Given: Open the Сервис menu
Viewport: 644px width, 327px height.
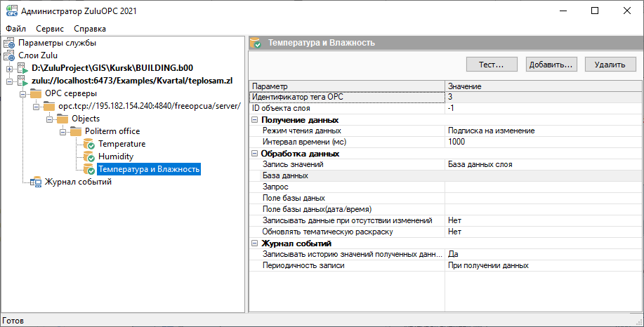Looking at the screenshot, I should coord(50,29).
